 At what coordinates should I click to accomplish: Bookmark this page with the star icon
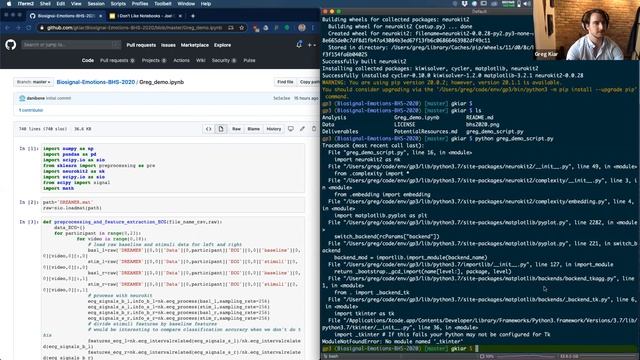point(242,28)
